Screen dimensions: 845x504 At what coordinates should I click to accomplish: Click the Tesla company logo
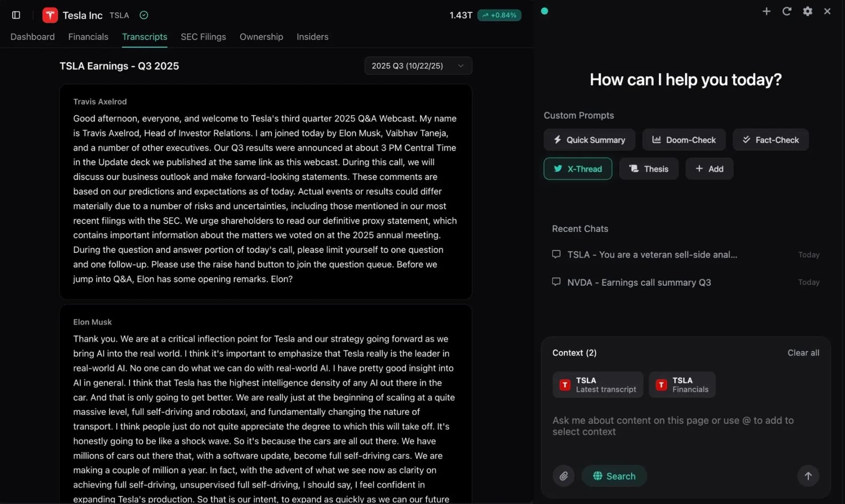[50, 15]
